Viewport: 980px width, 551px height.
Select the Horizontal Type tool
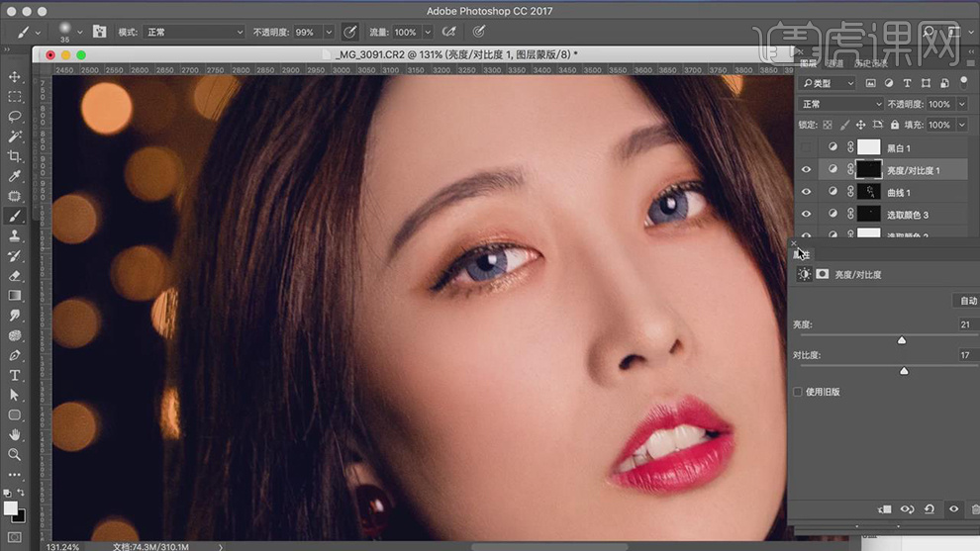(x=15, y=375)
